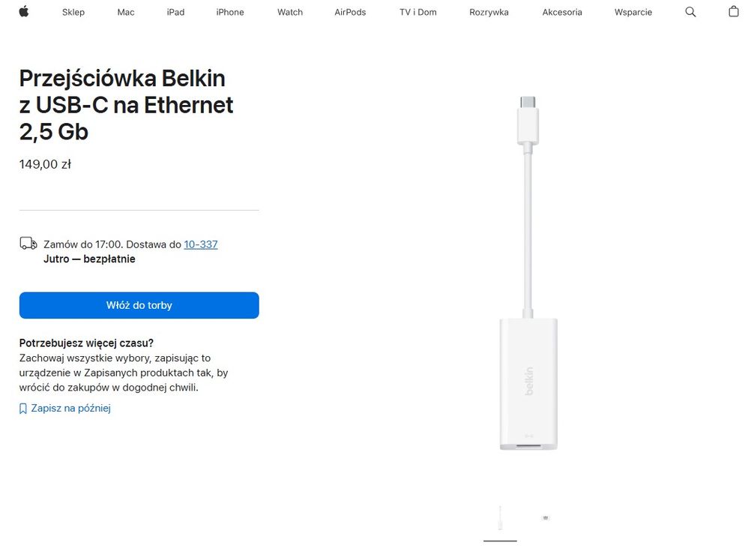Navigate to the iPhone menu

[230, 12]
